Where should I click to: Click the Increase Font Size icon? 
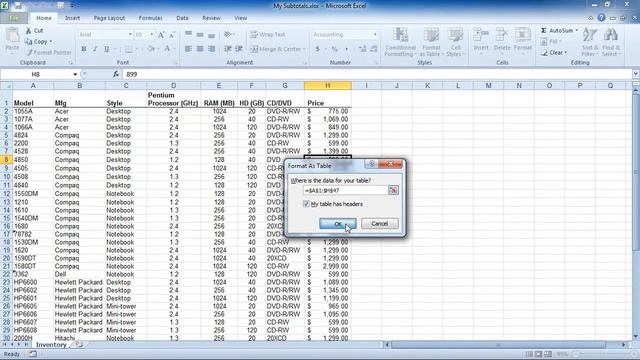(161, 35)
